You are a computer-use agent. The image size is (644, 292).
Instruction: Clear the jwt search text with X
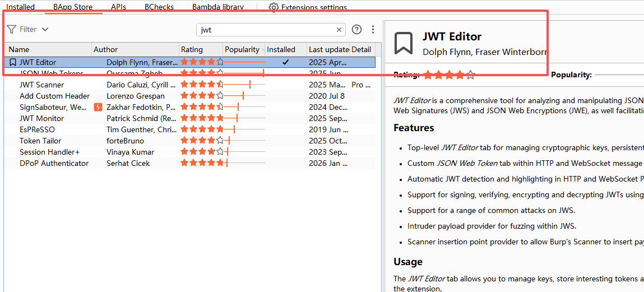click(x=339, y=30)
